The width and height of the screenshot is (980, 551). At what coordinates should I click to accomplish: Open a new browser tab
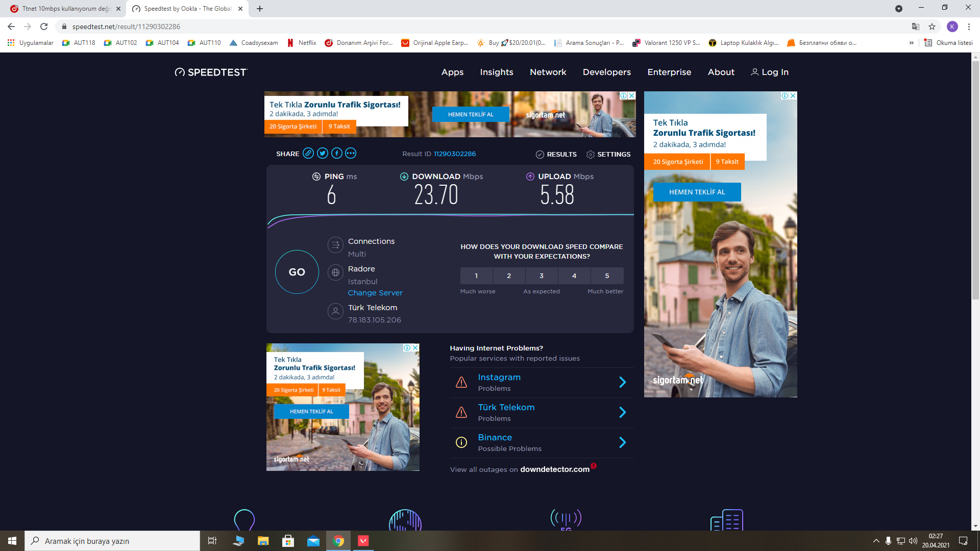(260, 9)
